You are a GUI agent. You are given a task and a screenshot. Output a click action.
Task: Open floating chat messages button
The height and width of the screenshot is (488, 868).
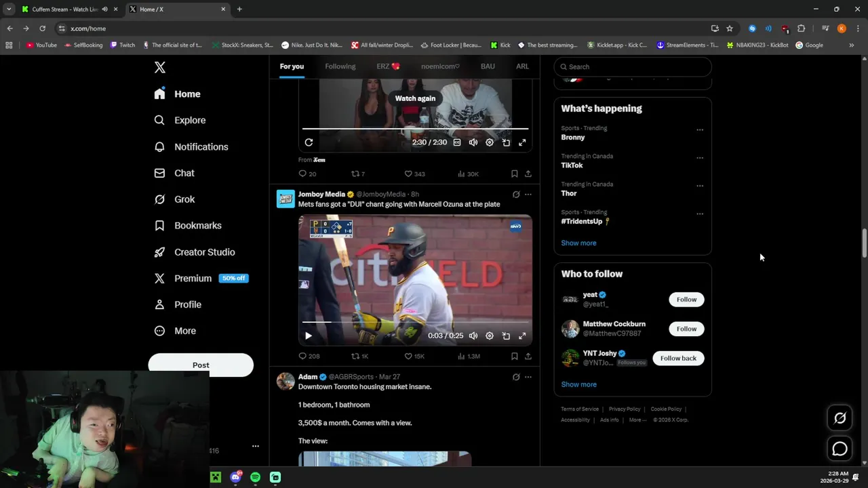(840, 449)
